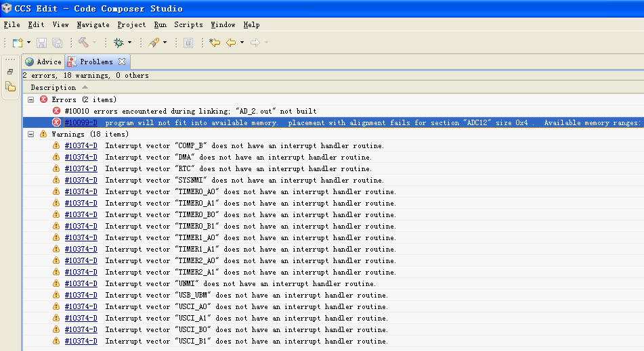644x351 pixels.
Task: Click the Search flashlight icon
Action: pyautogui.click(x=154, y=43)
